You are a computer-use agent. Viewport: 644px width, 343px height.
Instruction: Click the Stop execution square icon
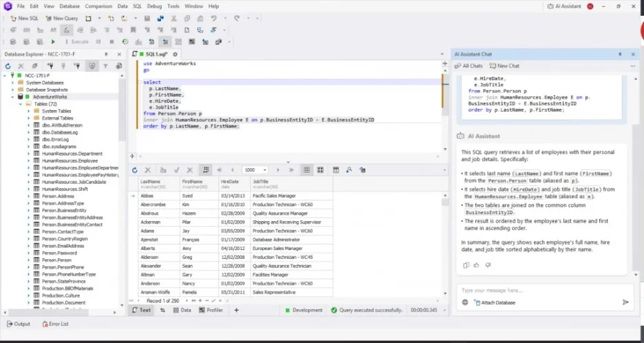tap(111, 41)
